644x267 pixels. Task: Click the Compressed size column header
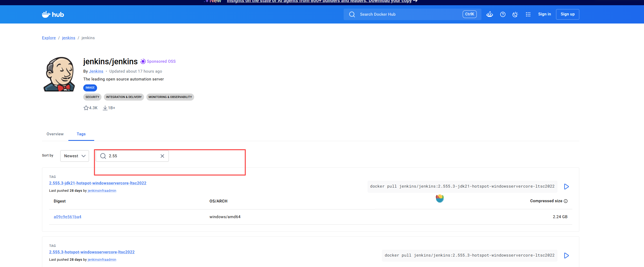(x=546, y=201)
